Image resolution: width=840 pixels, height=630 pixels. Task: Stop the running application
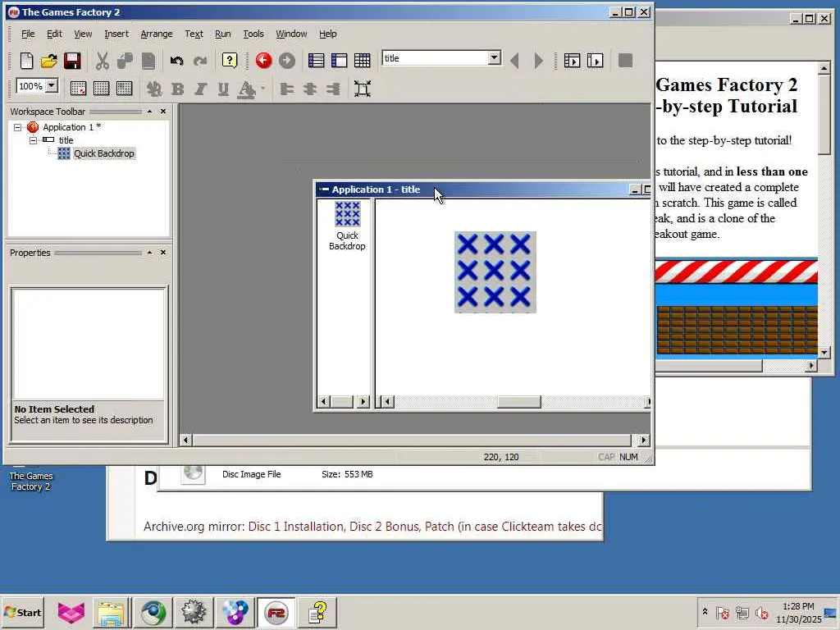[625, 60]
